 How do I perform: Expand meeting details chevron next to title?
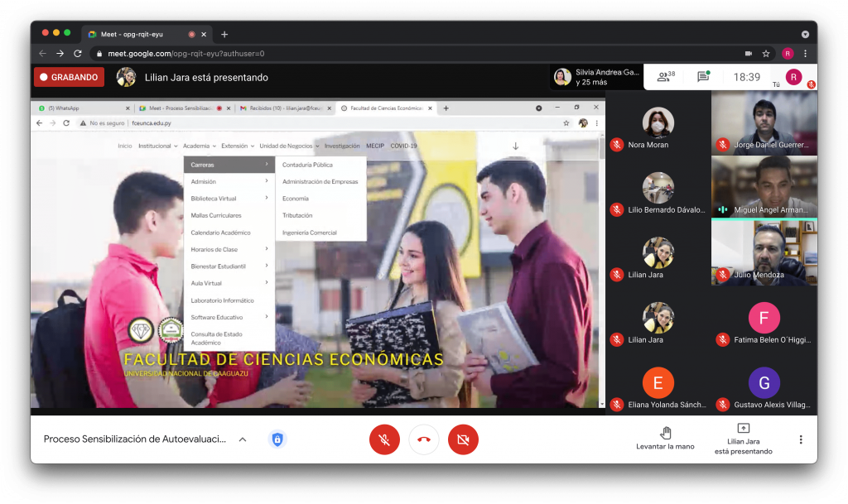(x=243, y=439)
